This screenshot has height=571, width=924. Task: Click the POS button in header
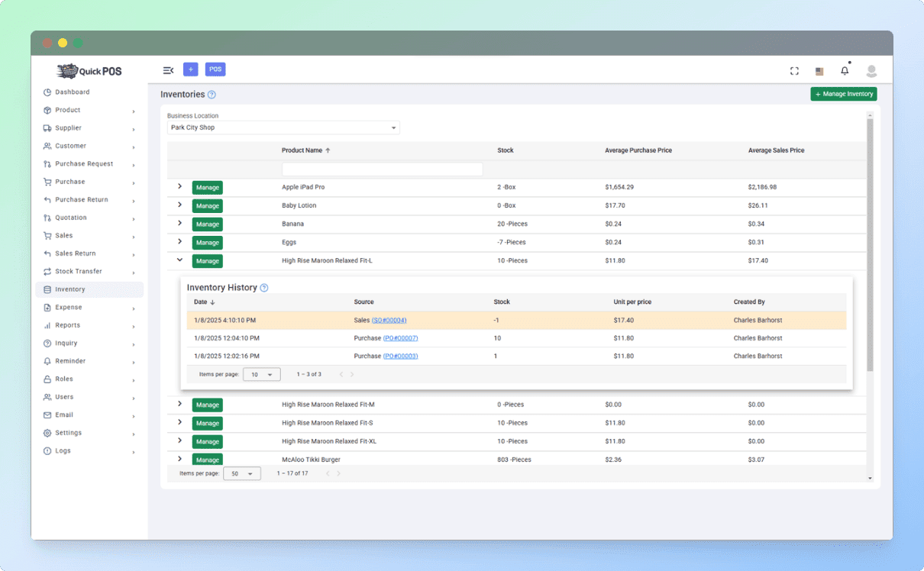point(215,69)
